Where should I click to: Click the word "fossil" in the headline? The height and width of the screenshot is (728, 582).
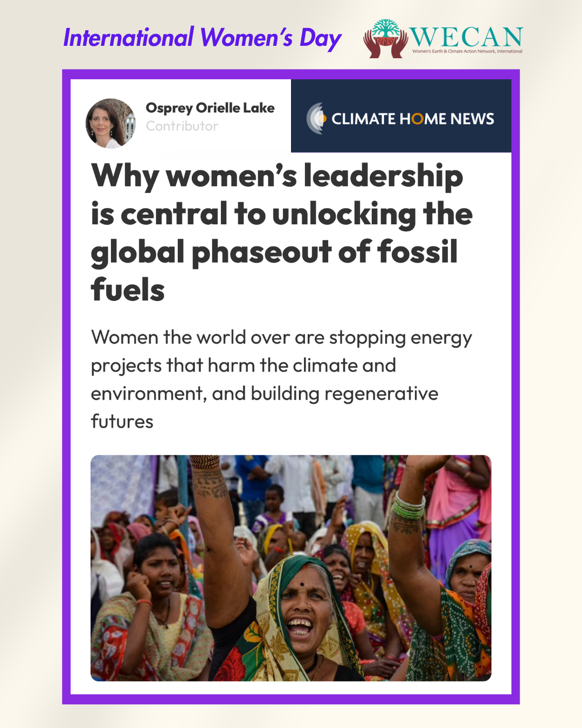(418, 252)
